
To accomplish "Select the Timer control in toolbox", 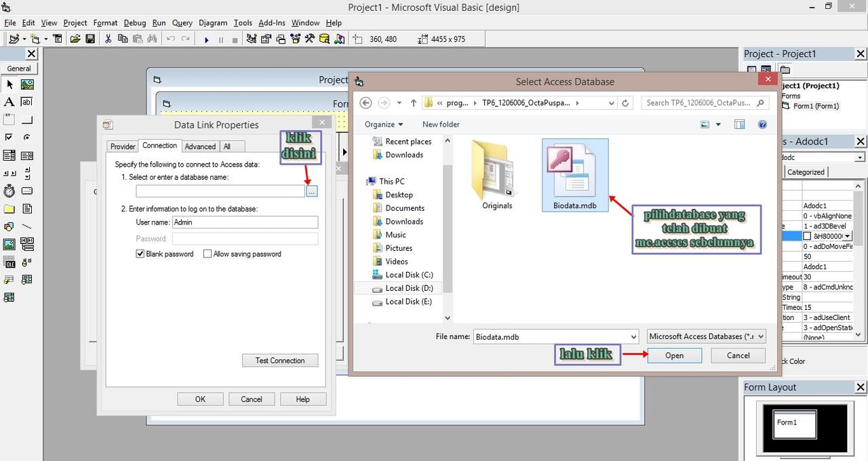I will click(x=9, y=191).
